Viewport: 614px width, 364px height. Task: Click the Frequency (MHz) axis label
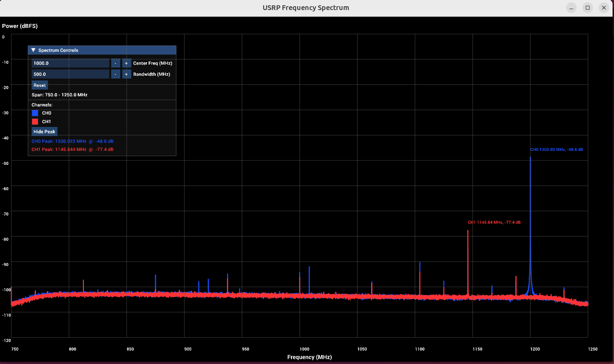[x=309, y=357]
